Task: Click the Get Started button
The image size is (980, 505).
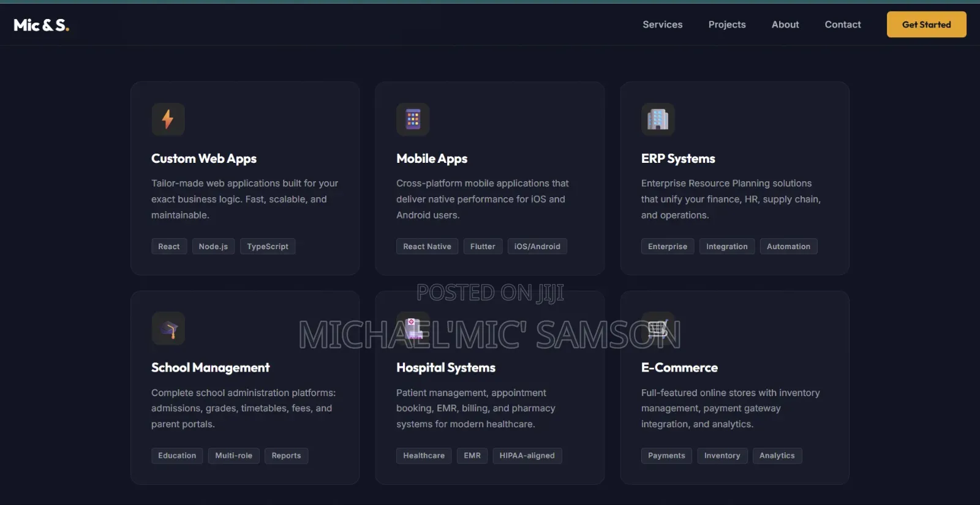Action: pos(926,24)
